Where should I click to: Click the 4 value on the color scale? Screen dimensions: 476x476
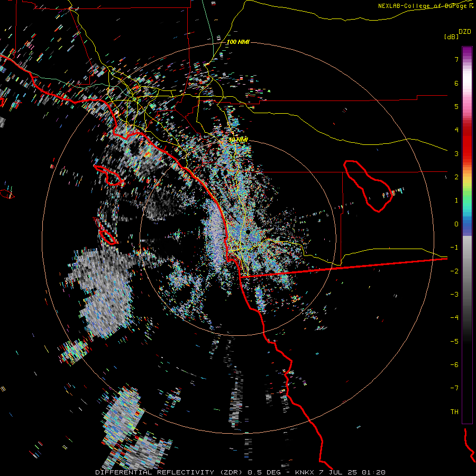point(456,130)
